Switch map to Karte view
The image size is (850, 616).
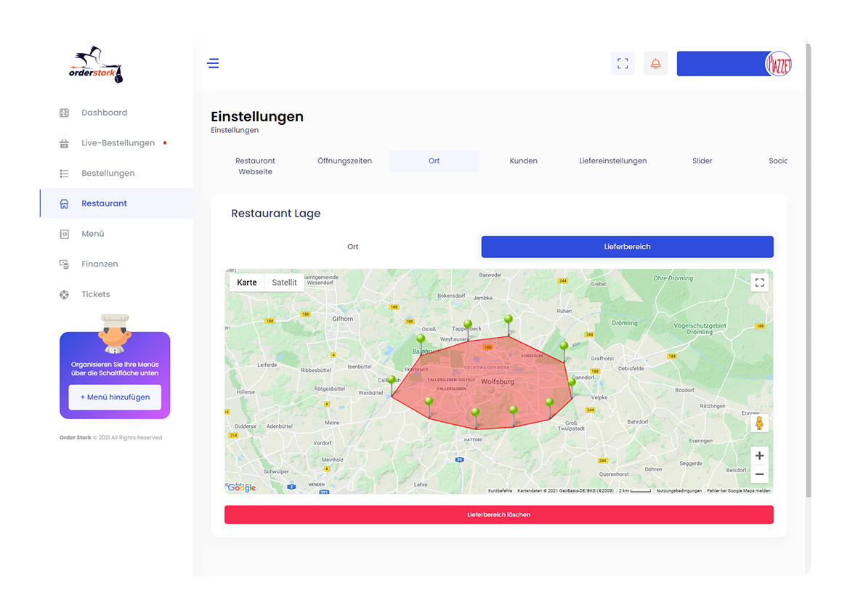coord(247,283)
